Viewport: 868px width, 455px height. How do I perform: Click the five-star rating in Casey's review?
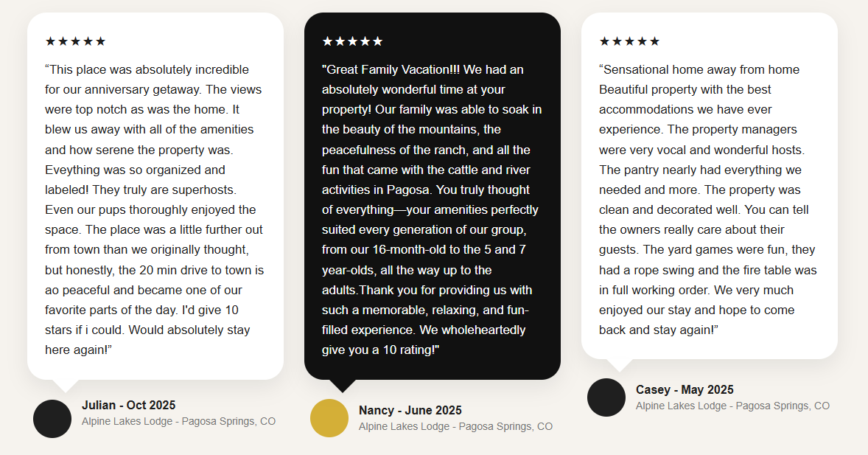pyautogui.click(x=629, y=41)
